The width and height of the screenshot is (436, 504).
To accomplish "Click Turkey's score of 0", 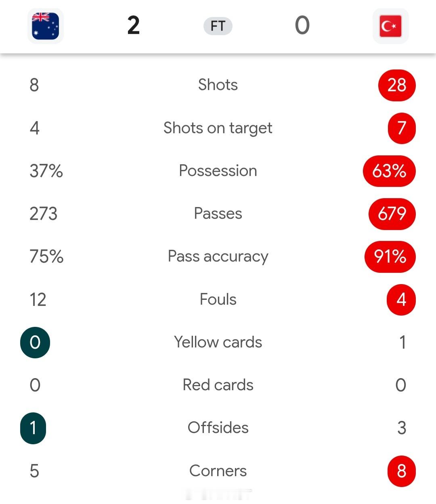I will click(302, 25).
